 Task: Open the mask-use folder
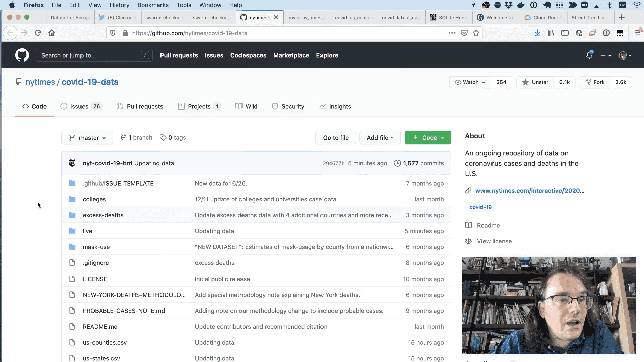tap(96, 247)
